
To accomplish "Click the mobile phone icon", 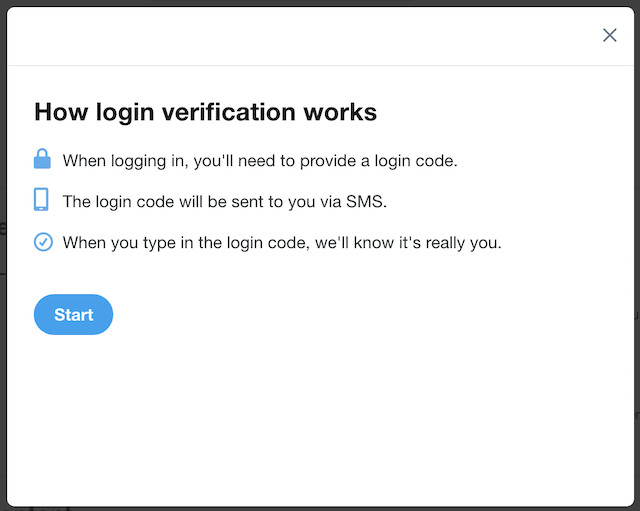I will pyautogui.click(x=42, y=200).
